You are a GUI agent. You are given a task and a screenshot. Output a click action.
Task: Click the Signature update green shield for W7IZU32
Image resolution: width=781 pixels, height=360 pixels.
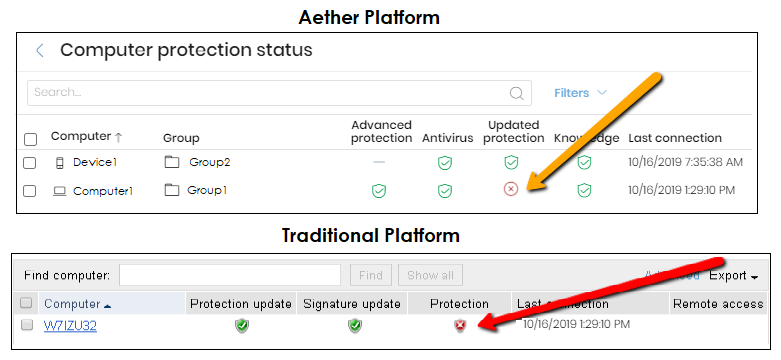point(355,326)
